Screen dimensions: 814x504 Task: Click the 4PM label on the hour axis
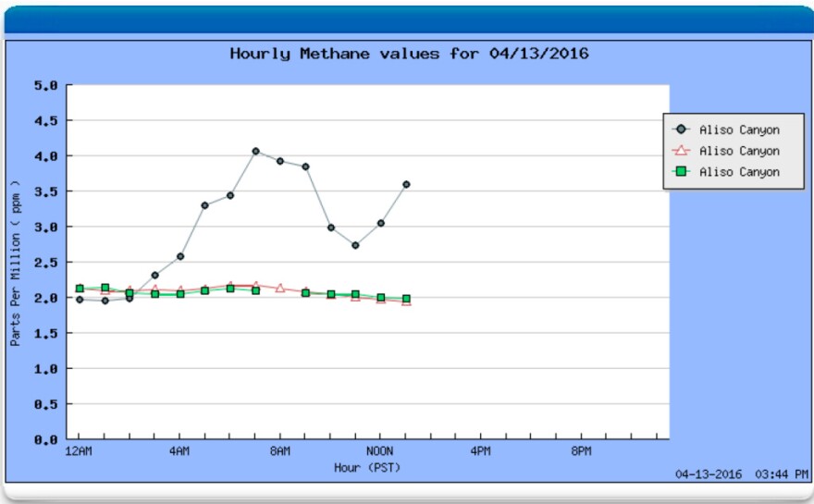pyautogui.click(x=481, y=451)
